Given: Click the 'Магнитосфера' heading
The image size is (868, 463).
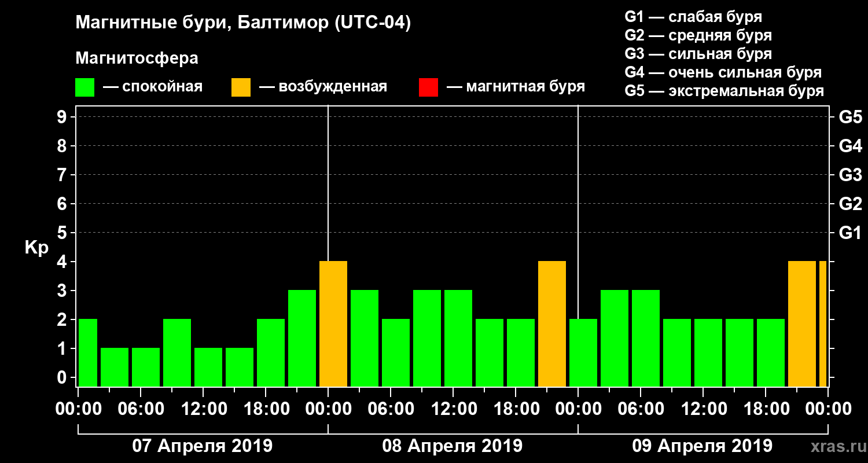Looking at the screenshot, I should [137, 58].
